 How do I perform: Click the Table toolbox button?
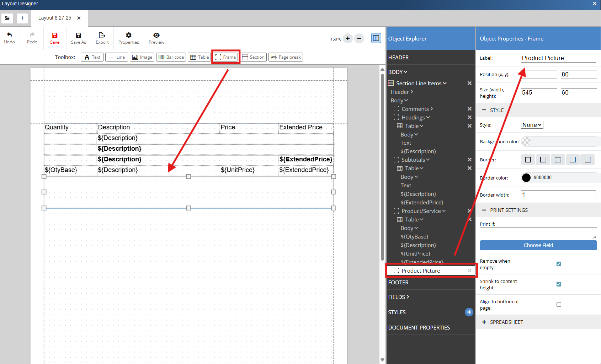(x=200, y=57)
